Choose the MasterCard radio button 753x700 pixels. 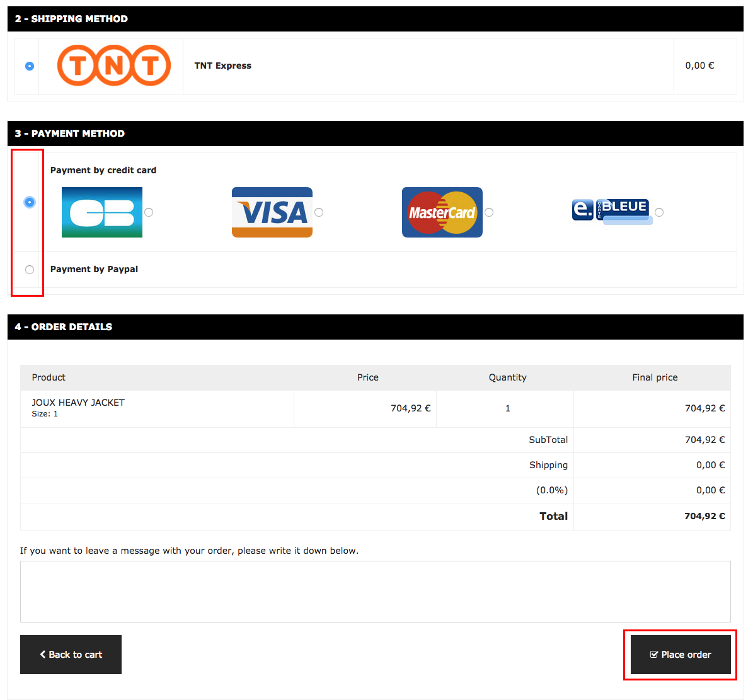pyautogui.click(x=489, y=212)
